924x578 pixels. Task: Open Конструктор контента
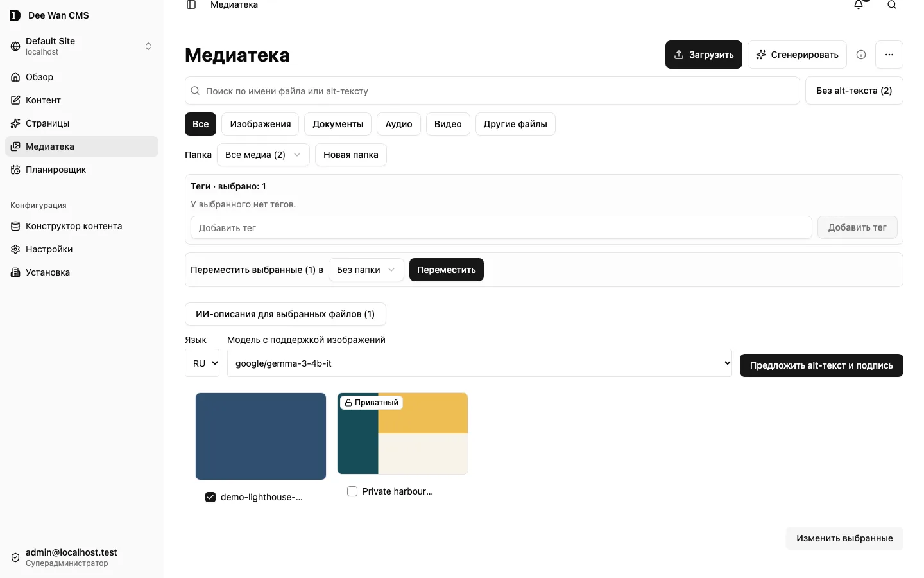(x=82, y=226)
